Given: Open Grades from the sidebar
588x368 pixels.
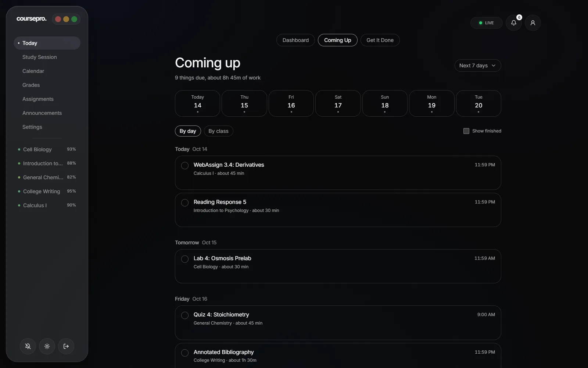Looking at the screenshot, I should 47,85.
